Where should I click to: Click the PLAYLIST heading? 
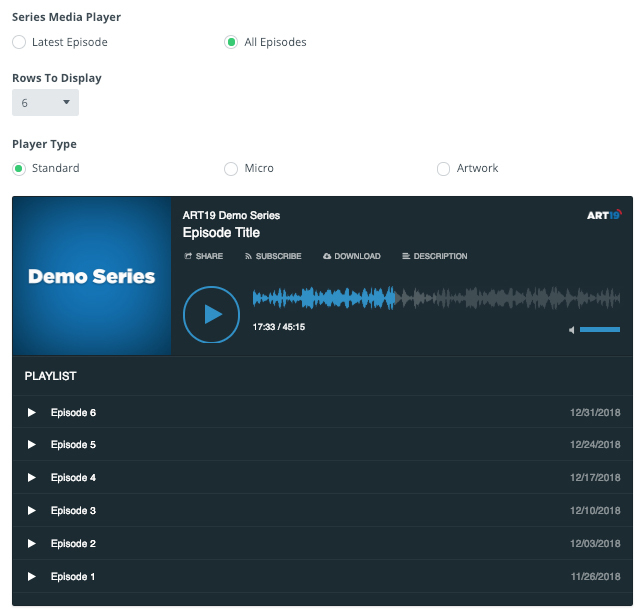51,376
